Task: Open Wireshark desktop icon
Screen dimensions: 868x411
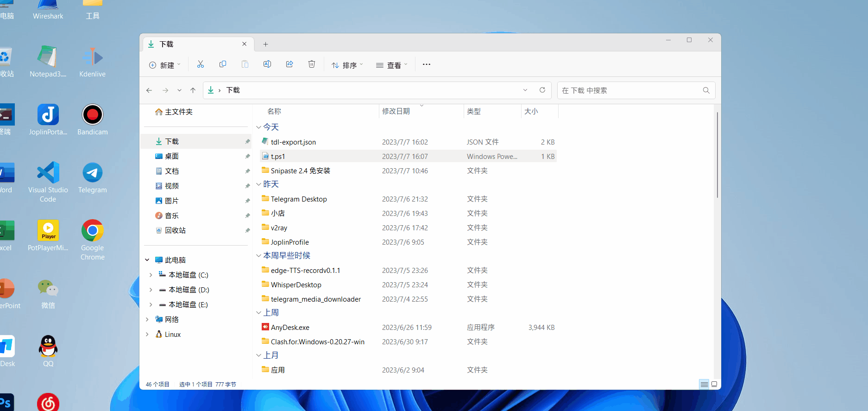Action: point(48,10)
